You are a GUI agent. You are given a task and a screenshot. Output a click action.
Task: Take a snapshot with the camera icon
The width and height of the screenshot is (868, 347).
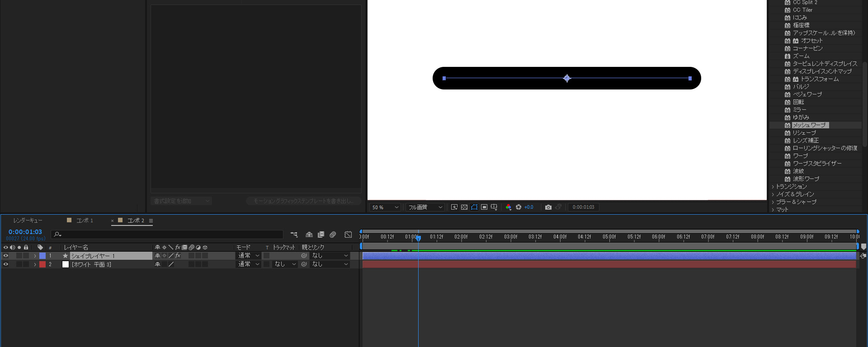548,207
